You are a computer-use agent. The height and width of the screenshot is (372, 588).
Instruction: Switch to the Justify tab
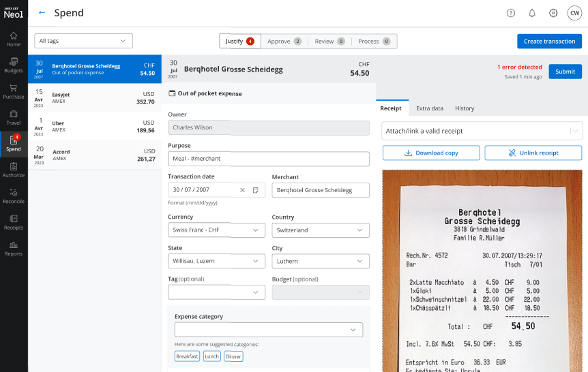coord(240,41)
